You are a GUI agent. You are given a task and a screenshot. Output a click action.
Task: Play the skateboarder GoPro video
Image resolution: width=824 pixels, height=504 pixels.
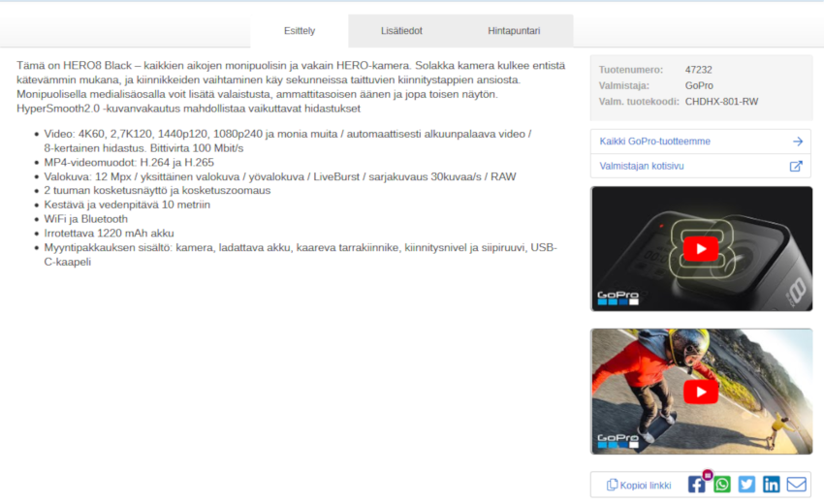point(701,392)
